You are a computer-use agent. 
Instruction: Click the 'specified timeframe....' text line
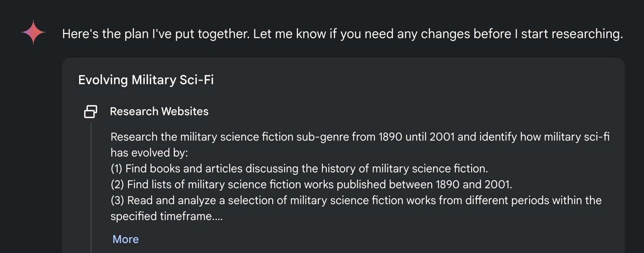point(167,216)
